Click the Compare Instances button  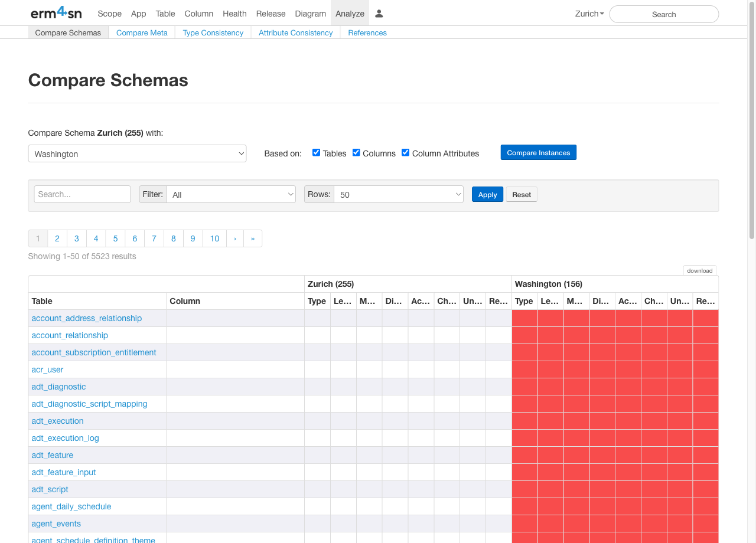pos(538,152)
